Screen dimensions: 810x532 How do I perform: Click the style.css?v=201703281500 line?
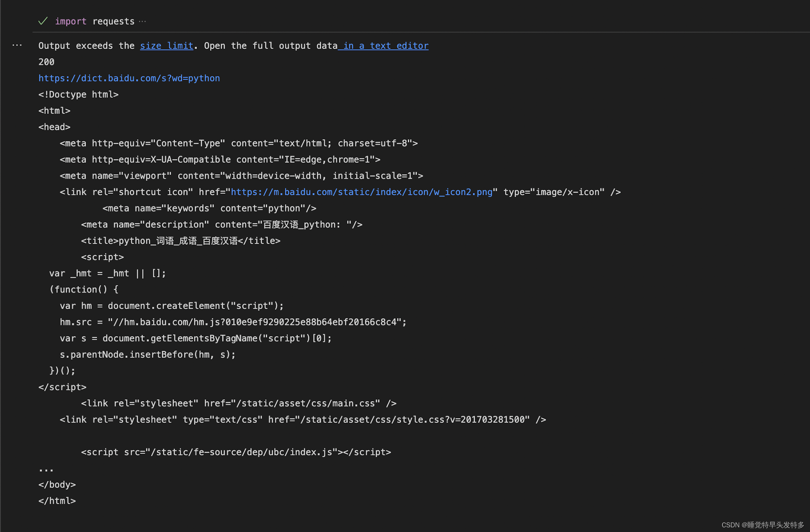303,420
